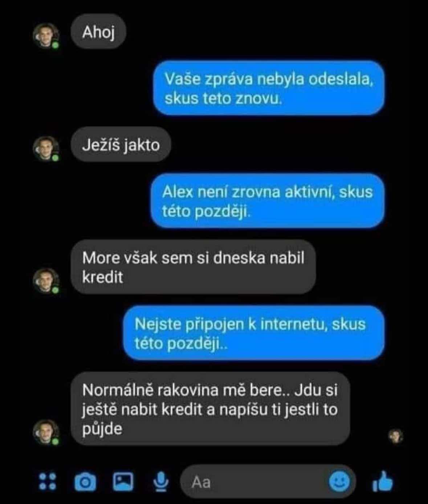Tap the avatar beside the nabil kredit message
The image size is (428, 504).
46,280
